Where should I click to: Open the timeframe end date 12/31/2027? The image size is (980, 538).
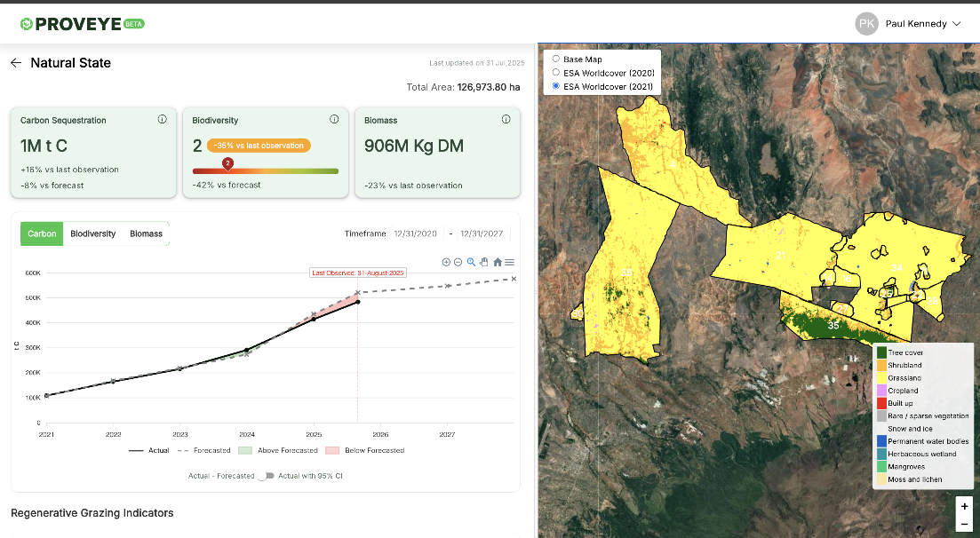[x=482, y=233]
